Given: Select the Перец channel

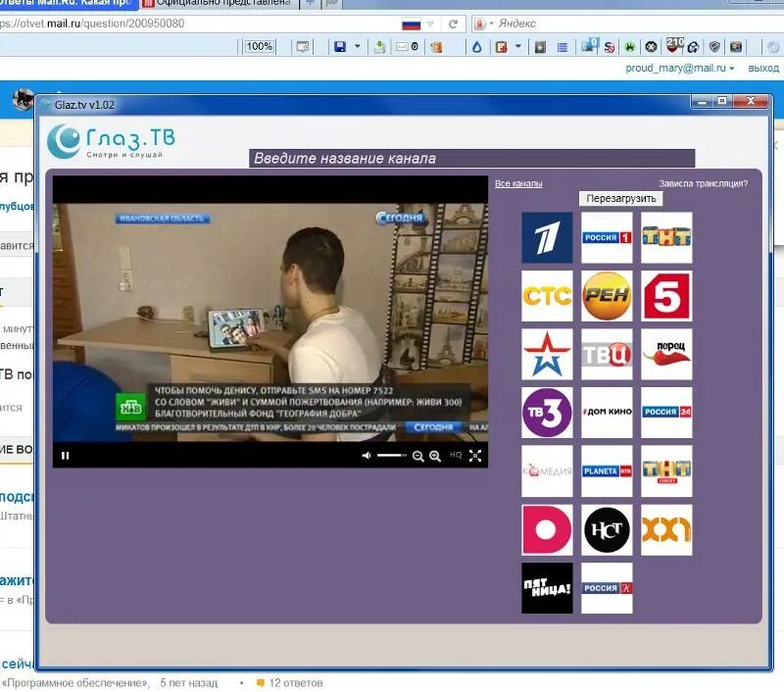Looking at the screenshot, I should [666, 355].
